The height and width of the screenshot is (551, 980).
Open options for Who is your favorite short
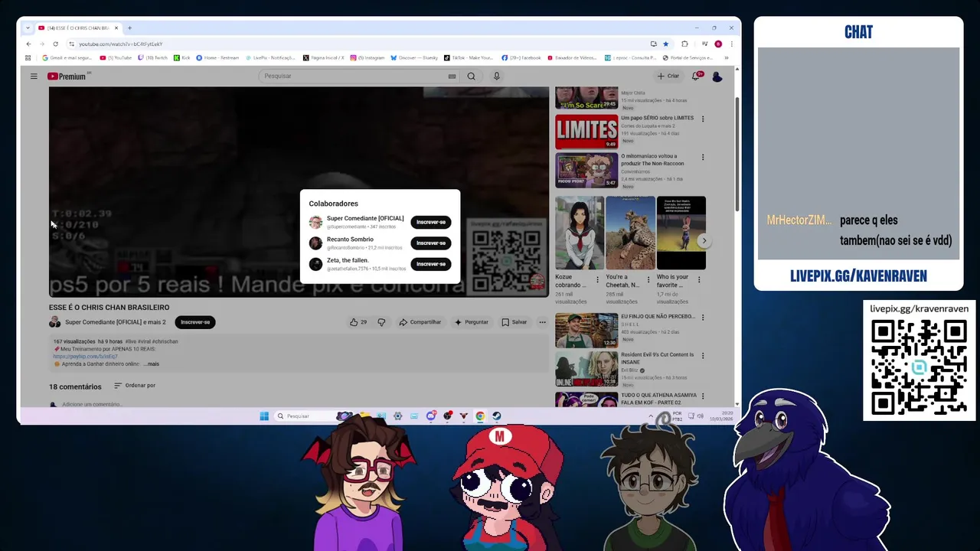(699, 280)
